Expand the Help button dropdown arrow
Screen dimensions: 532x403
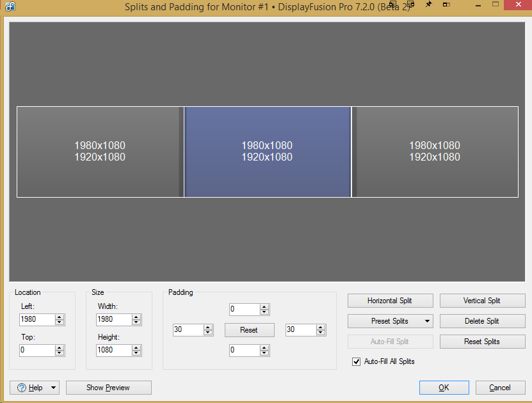52,388
